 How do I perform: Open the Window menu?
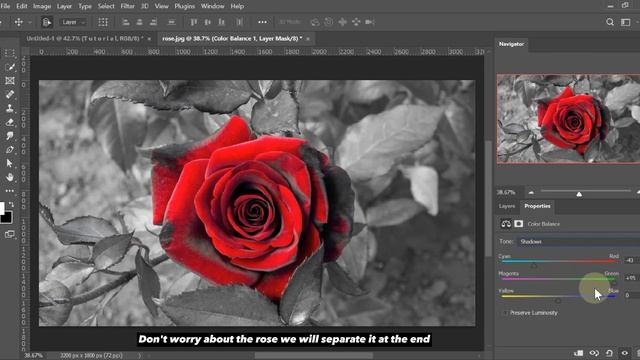click(x=213, y=6)
